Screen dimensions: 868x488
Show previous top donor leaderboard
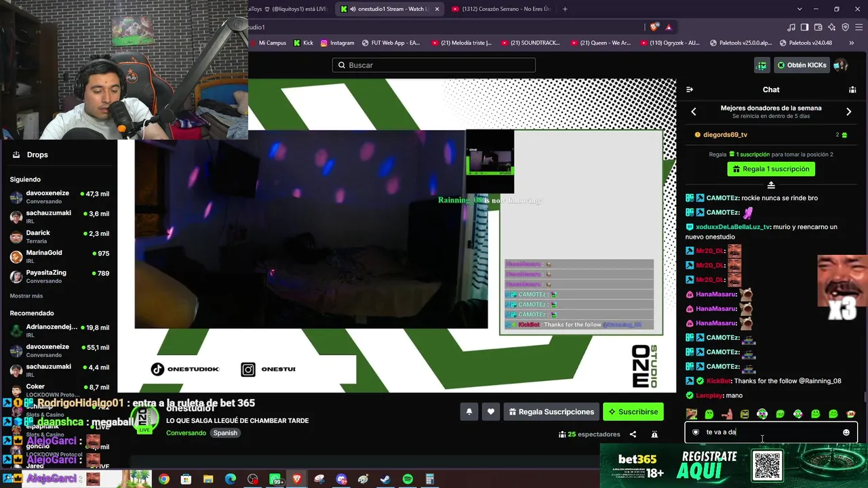point(694,112)
